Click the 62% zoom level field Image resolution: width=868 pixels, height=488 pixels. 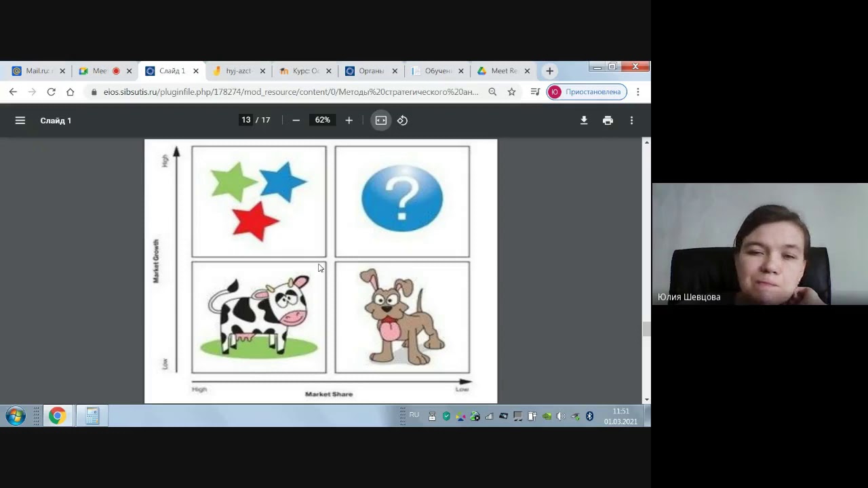pyautogui.click(x=323, y=120)
